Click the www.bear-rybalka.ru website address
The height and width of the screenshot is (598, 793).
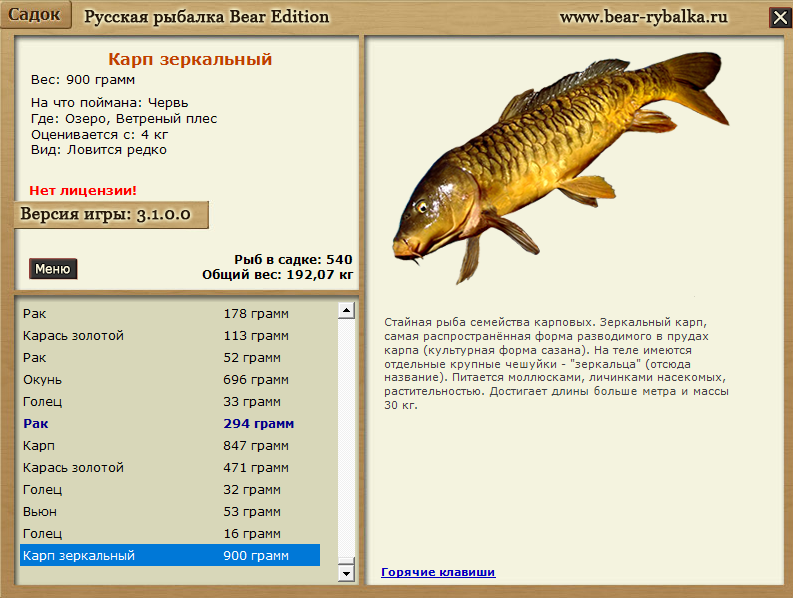tap(643, 17)
